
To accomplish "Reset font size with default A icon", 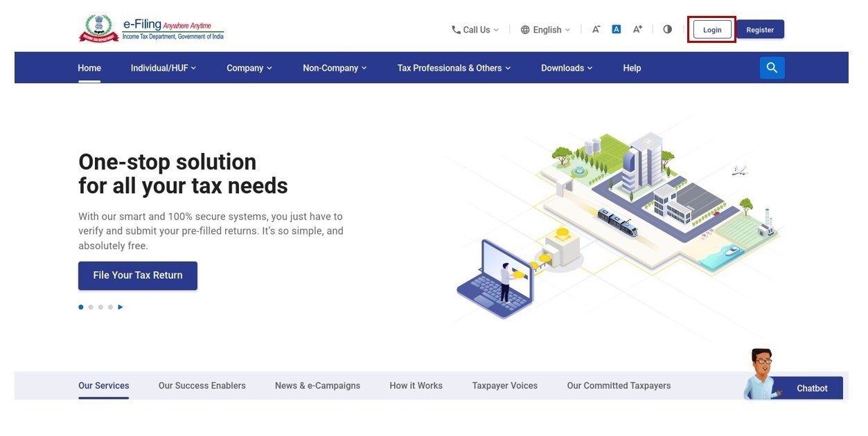I will click(617, 29).
